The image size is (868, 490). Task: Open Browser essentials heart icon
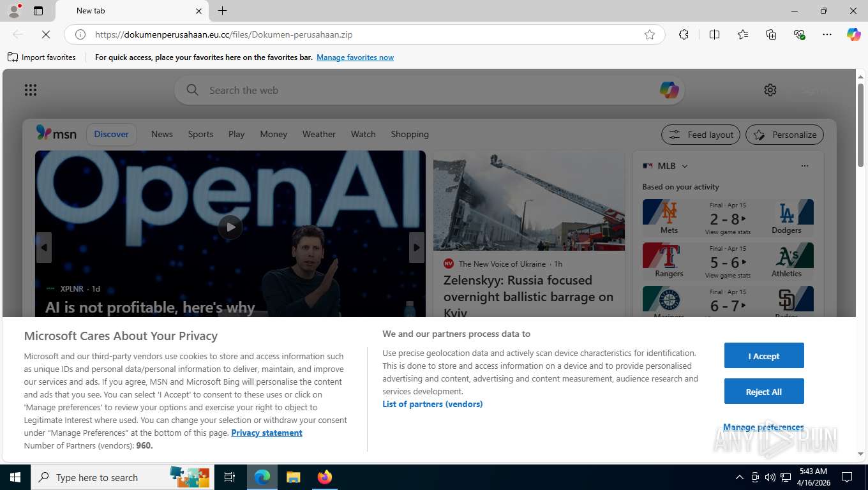click(x=799, y=34)
